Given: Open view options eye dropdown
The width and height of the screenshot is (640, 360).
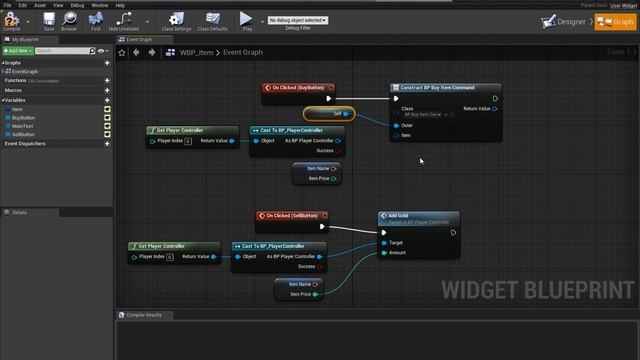Looking at the screenshot, I should click(x=102, y=51).
